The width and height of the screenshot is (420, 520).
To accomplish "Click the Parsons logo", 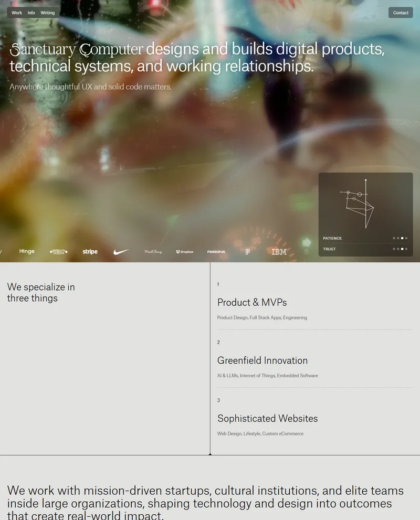I will 216,252.
